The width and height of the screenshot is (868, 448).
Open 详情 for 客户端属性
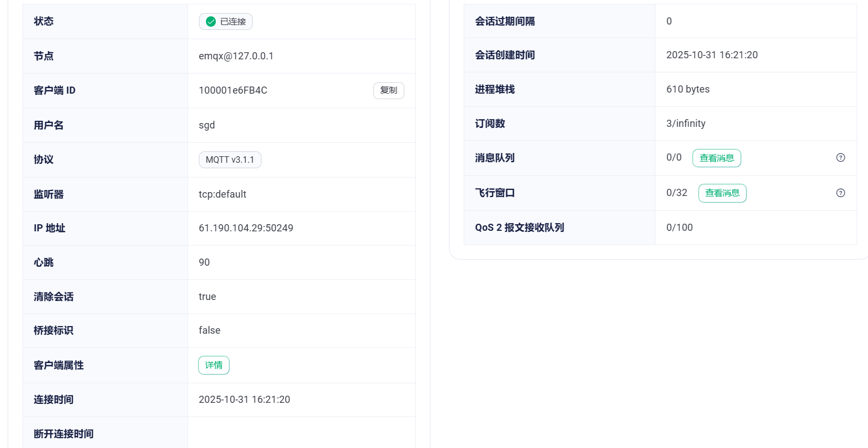[x=214, y=365]
